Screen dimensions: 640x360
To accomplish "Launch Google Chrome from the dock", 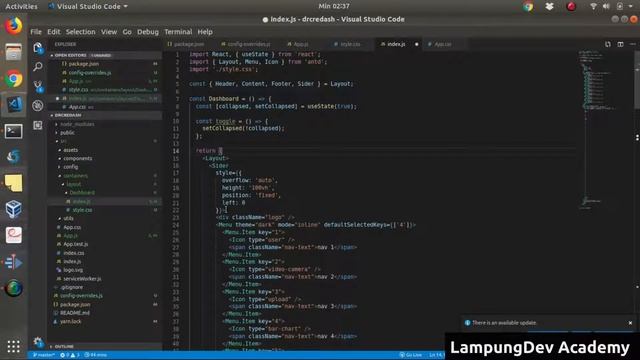I will coord(13,79).
